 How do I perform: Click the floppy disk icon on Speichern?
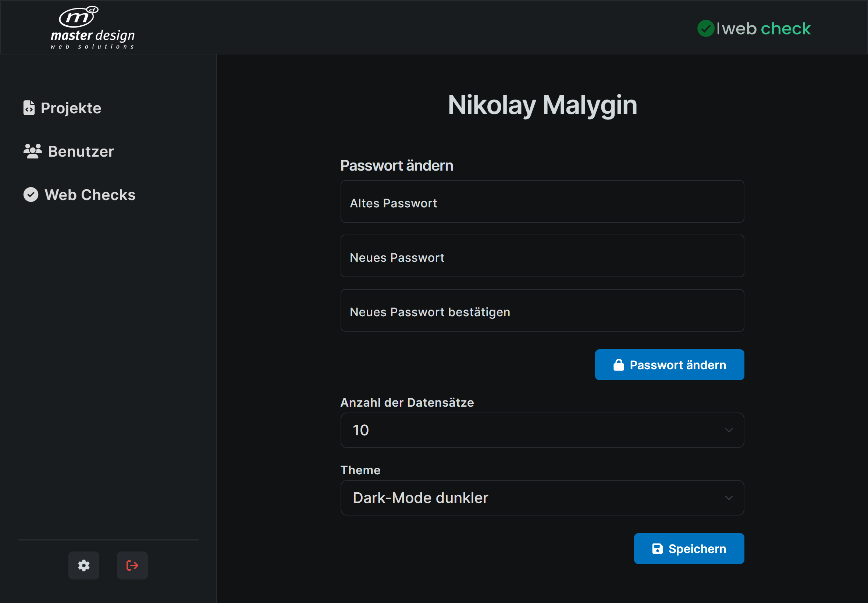tap(658, 549)
